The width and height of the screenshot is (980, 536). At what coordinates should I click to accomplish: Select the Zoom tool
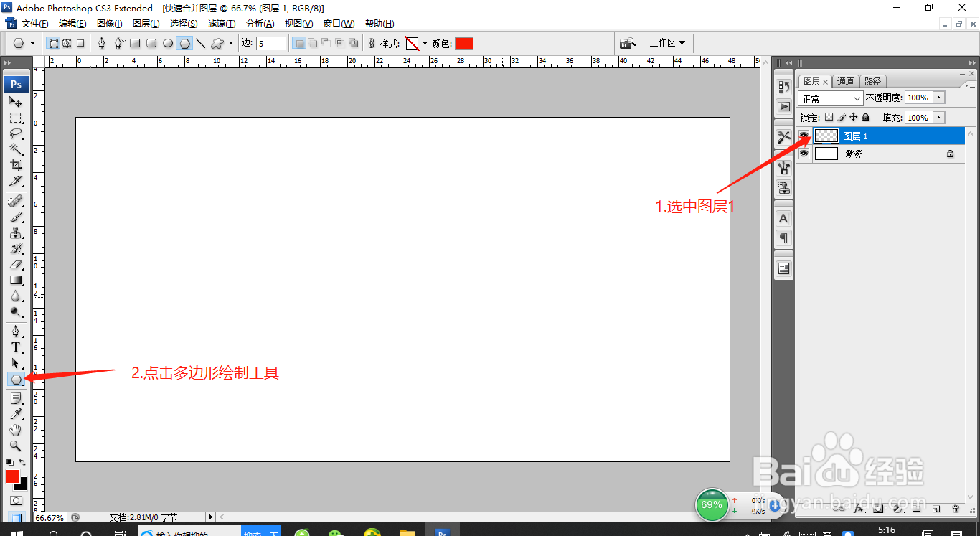(16, 446)
